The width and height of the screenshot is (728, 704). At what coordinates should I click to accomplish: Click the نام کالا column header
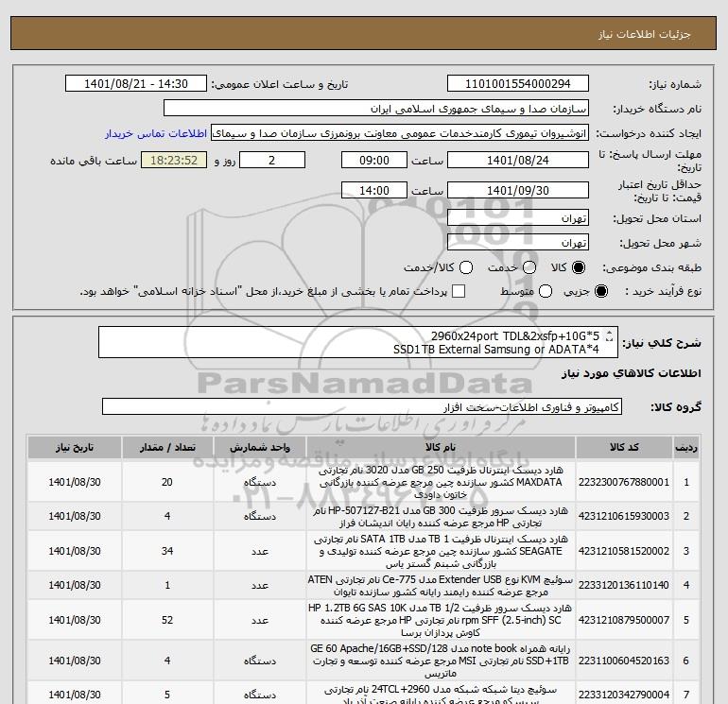pos(441,447)
